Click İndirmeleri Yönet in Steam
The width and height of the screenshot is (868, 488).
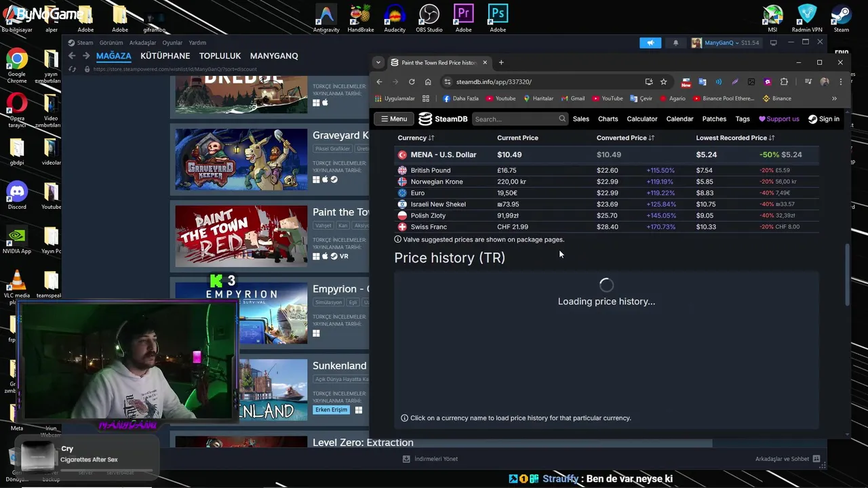[x=430, y=459]
